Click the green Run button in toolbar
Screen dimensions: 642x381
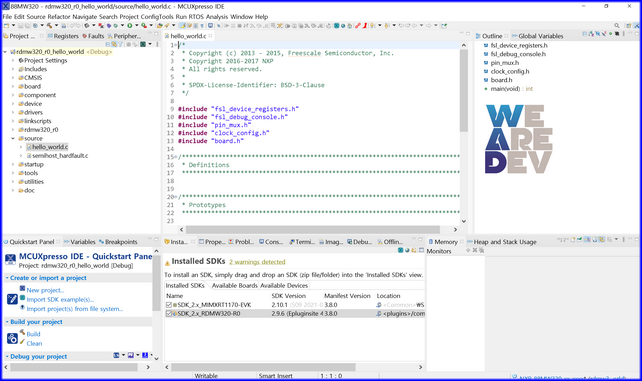(129, 25)
